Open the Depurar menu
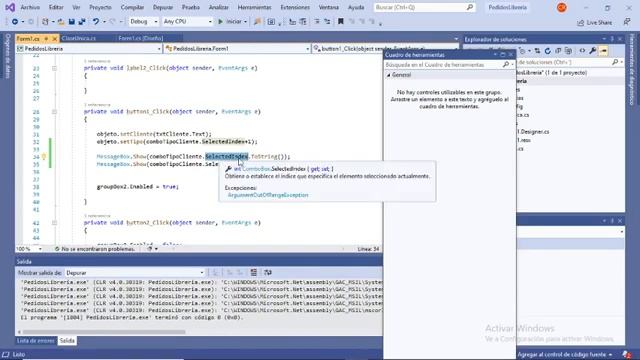The height and width of the screenshot is (360, 640). pos(162,7)
